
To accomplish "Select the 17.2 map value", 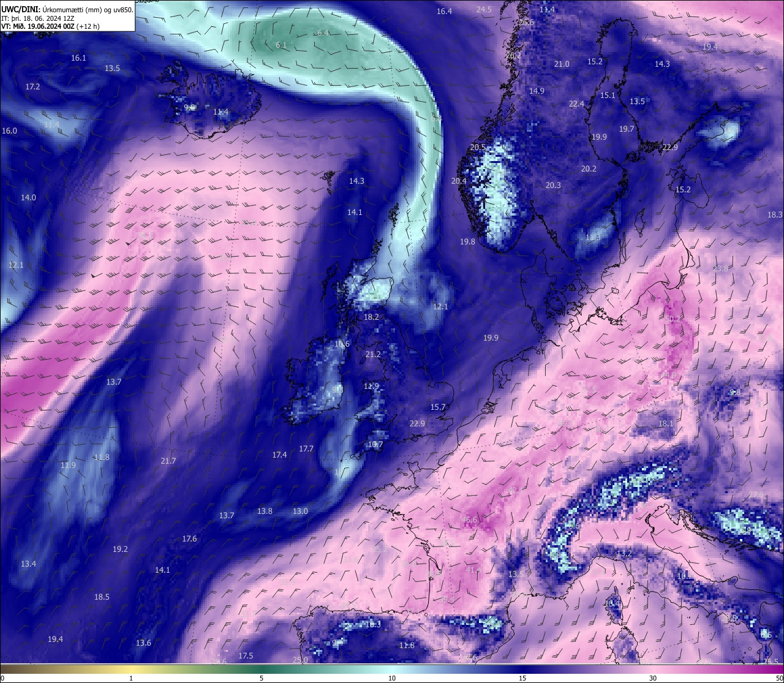I will pyautogui.click(x=32, y=87).
